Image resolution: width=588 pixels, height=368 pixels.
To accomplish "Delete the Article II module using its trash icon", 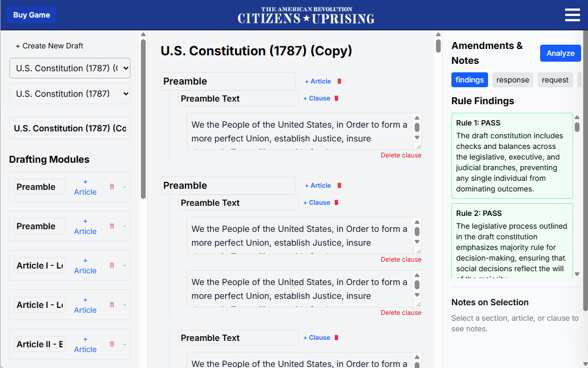I will pos(112,344).
